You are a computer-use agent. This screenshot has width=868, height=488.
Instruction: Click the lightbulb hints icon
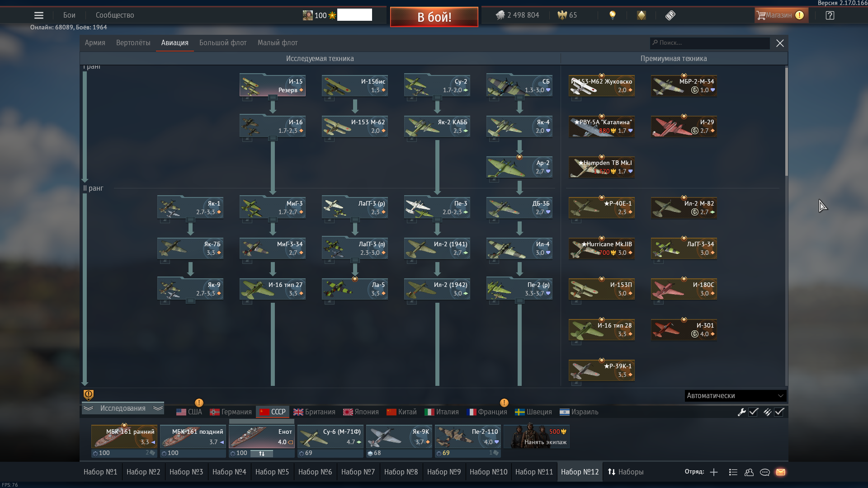pyautogui.click(x=613, y=15)
